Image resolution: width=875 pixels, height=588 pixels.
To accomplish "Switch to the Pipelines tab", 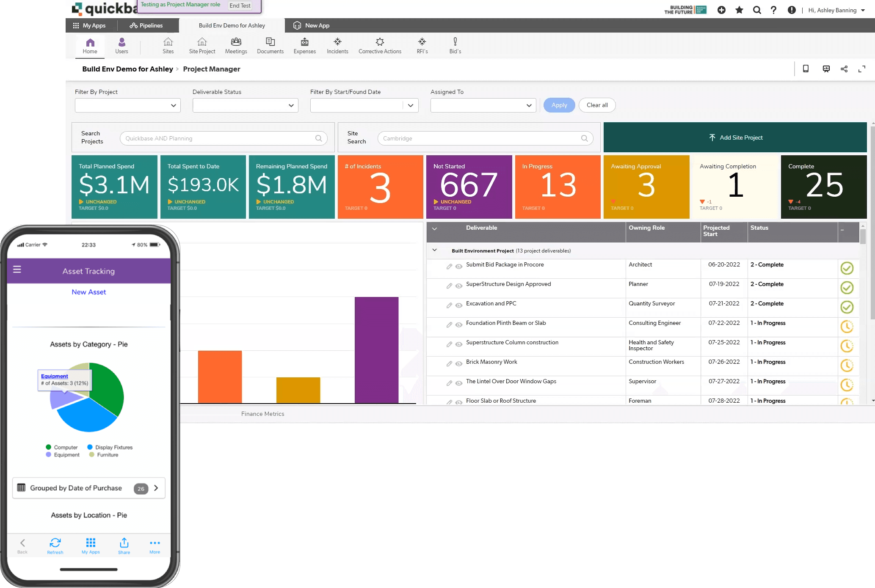I will 146,25.
